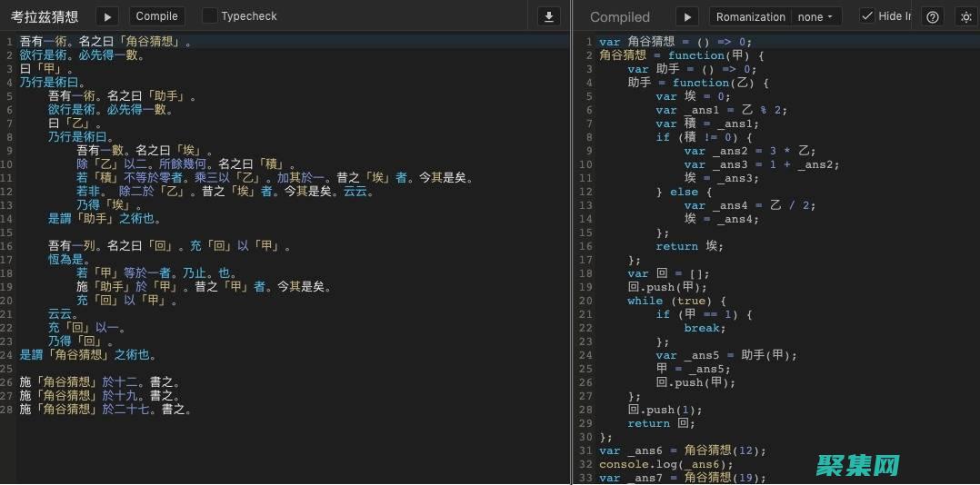The width and height of the screenshot is (980, 485).
Task: Click source line 若「甲」等於一者。乃止。也。
Action: point(157,273)
